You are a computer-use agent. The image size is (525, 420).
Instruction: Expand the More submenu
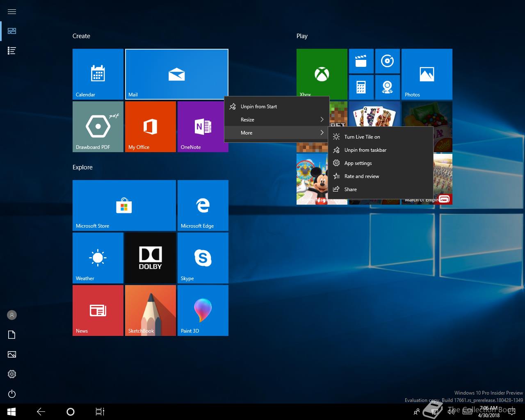click(277, 133)
